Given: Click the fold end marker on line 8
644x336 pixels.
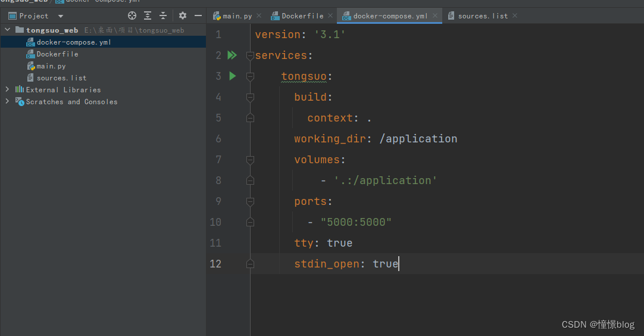Looking at the screenshot, I should 250,181.
